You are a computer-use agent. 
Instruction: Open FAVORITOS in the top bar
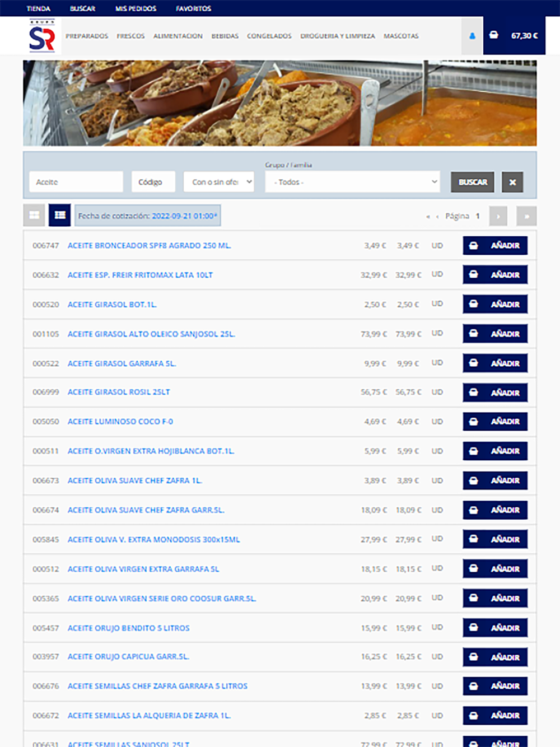click(193, 8)
